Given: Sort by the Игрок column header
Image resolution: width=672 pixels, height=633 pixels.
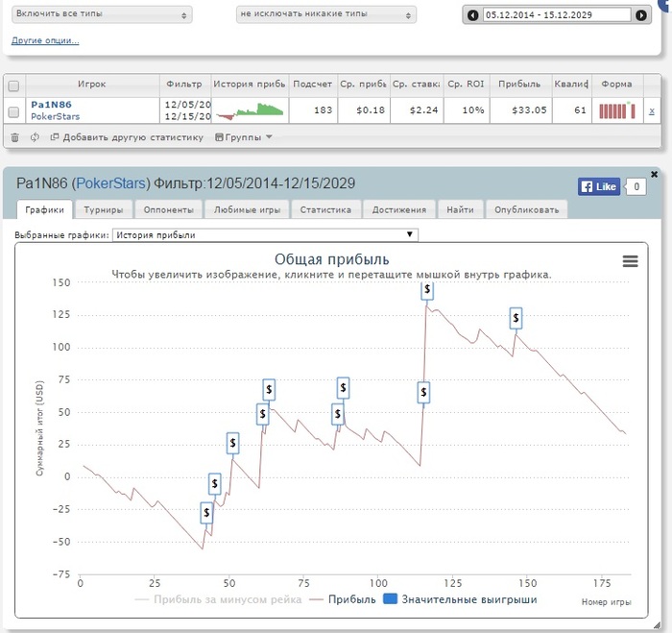Looking at the screenshot, I should point(92,85).
